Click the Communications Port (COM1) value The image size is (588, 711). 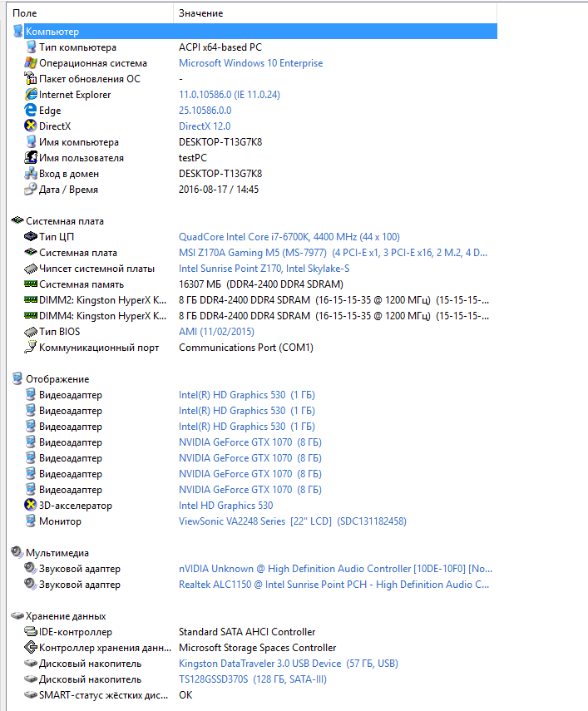point(246,348)
